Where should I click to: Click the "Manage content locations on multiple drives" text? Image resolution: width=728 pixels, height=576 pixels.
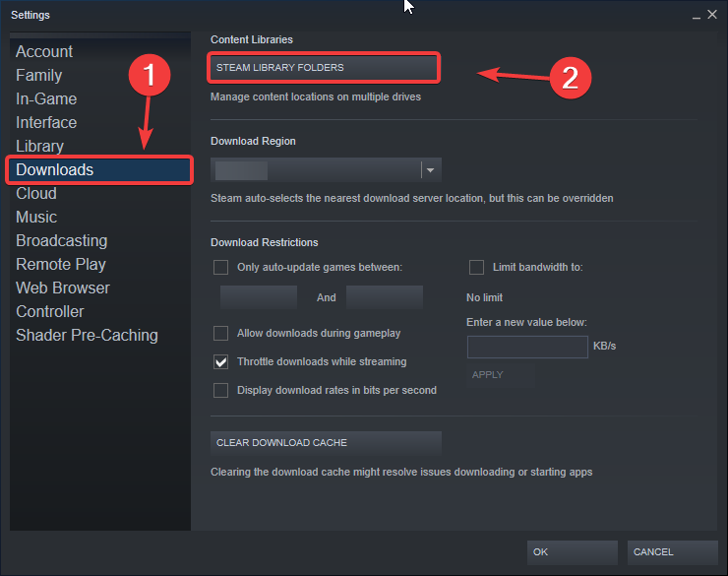(x=316, y=97)
